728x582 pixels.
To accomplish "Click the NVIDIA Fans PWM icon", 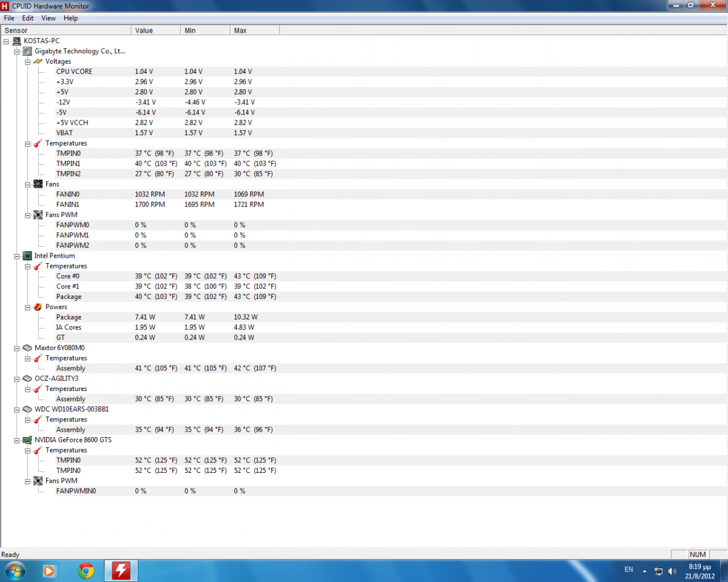I will coord(38,481).
